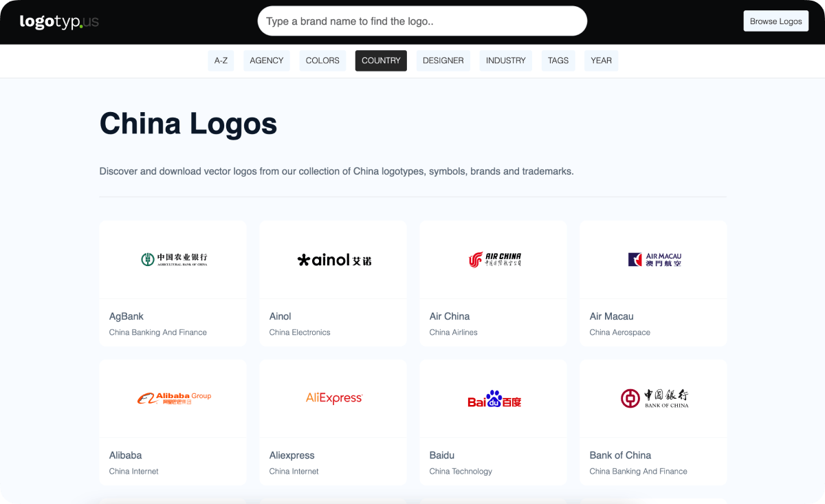Select the INDUSTRY filter tab
Screen dimensions: 825x504
click(506, 61)
